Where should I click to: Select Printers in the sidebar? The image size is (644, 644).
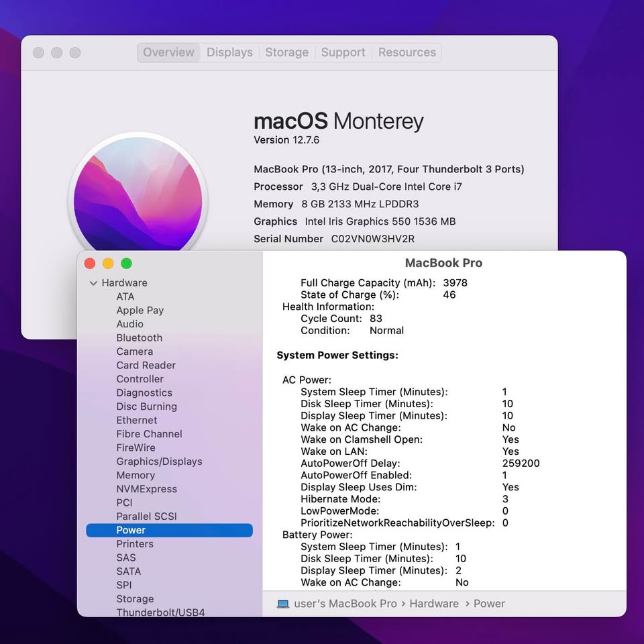click(135, 544)
